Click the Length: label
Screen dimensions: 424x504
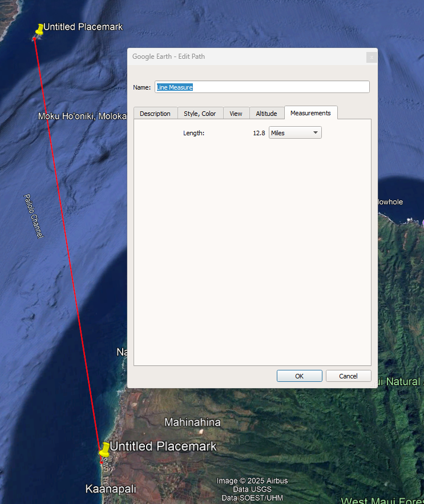[x=194, y=133]
